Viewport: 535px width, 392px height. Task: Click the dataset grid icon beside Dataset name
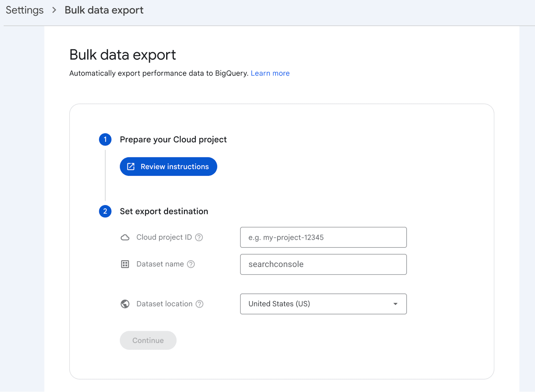click(125, 264)
